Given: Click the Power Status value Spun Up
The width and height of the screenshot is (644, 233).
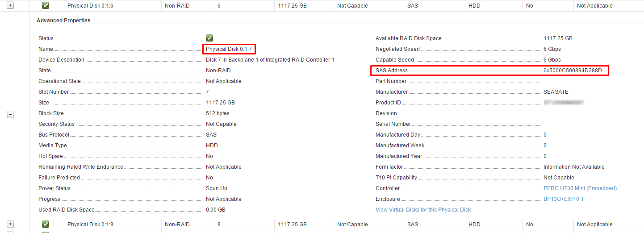Looking at the screenshot, I should [x=217, y=188].
